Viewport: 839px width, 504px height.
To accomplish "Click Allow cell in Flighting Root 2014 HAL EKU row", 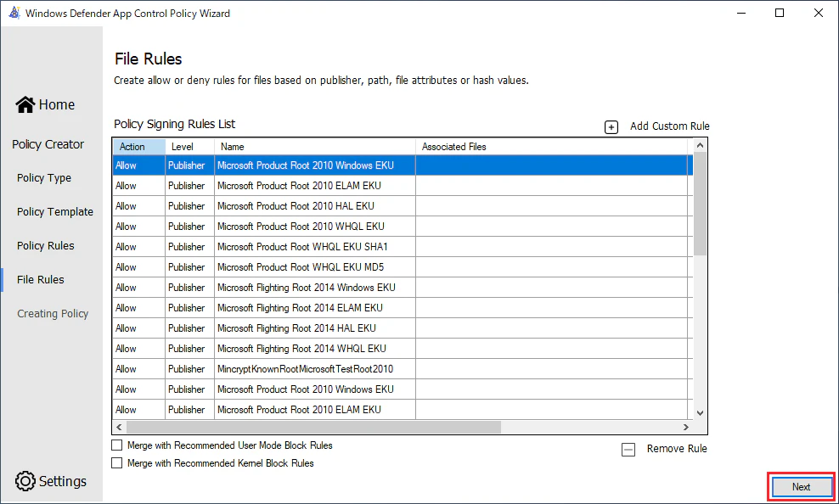I will point(139,328).
